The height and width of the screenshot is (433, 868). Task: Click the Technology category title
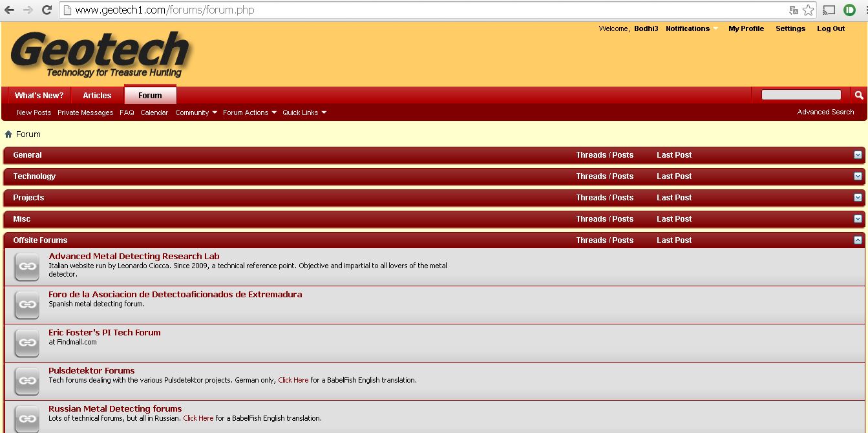click(34, 176)
